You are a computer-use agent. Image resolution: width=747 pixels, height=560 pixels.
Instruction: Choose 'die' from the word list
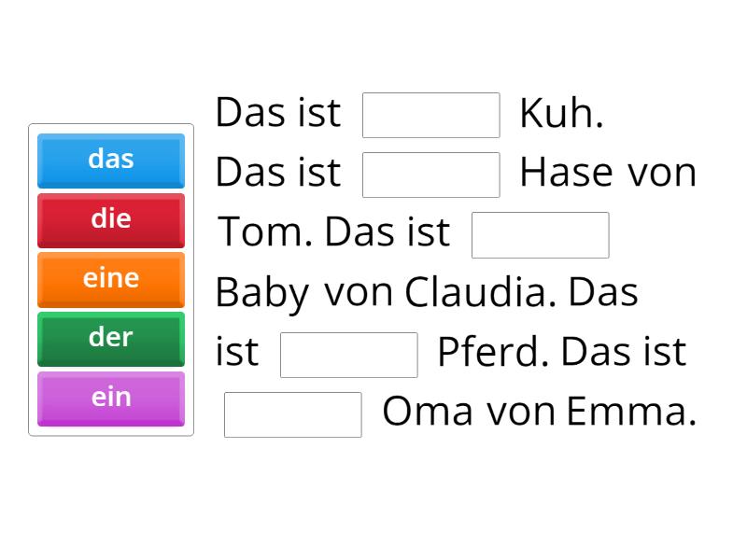[x=110, y=218]
